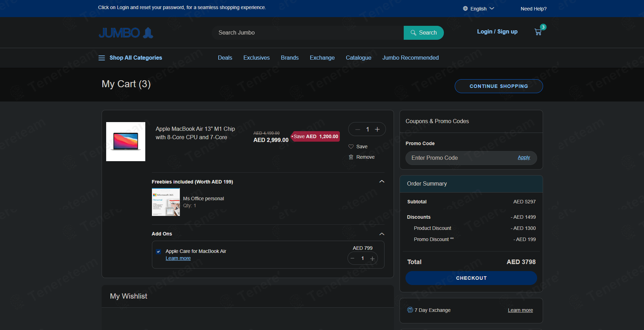This screenshot has height=330, width=644.
Task: Focus the Search Jumbo input field
Action: pyautogui.click(x=308, y=33)
